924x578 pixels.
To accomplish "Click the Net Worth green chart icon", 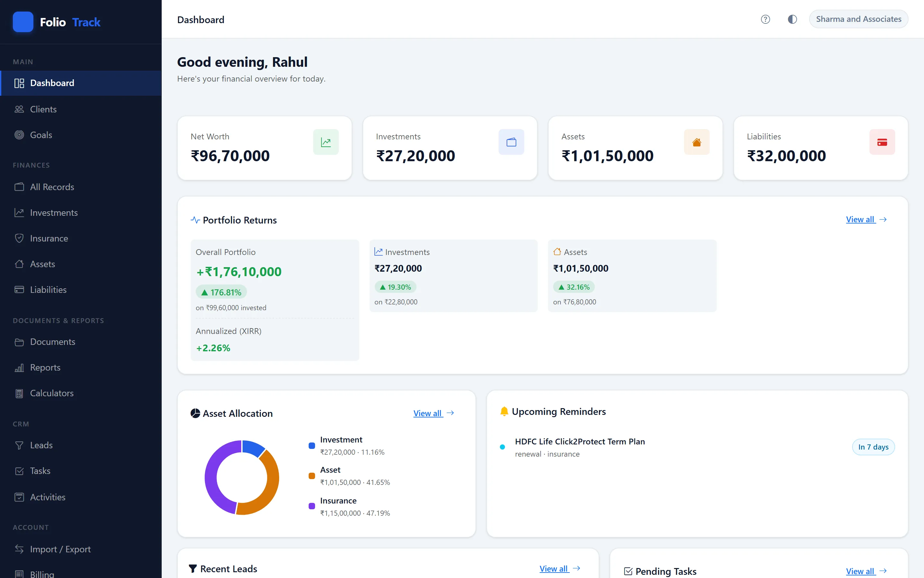I will click(x=326, y=142).
